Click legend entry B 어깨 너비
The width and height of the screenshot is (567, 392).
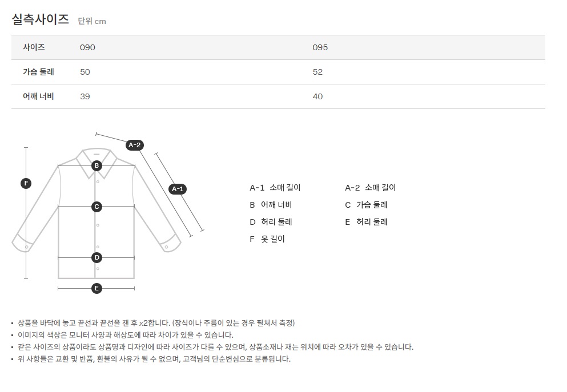tap(271, 205)
